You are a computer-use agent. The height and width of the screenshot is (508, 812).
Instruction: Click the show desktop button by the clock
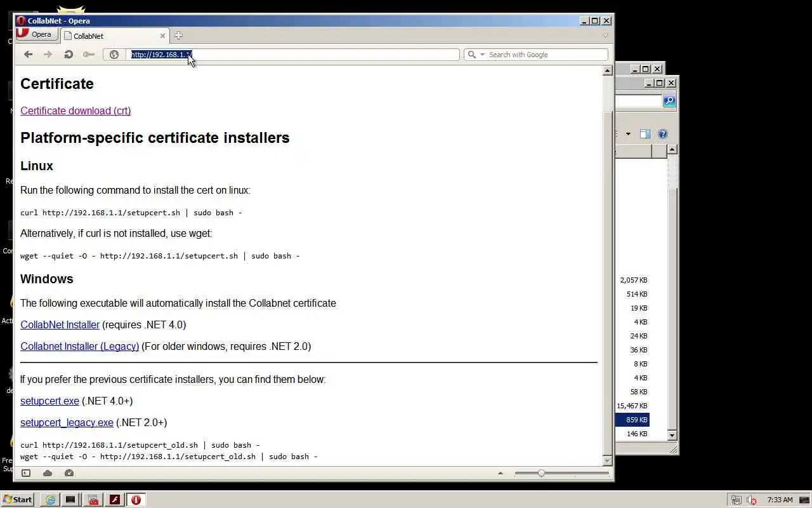804,500
